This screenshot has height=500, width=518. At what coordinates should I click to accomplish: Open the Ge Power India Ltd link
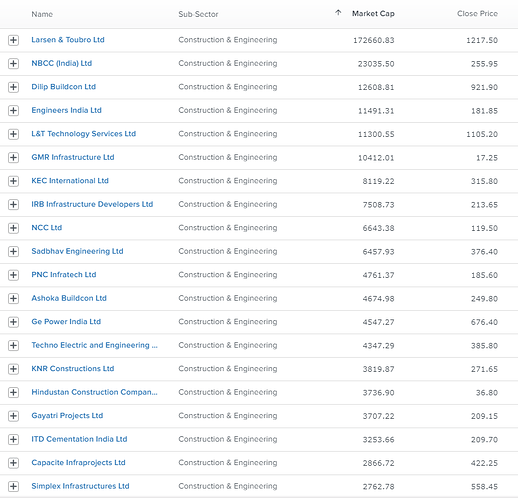[66, 322]
